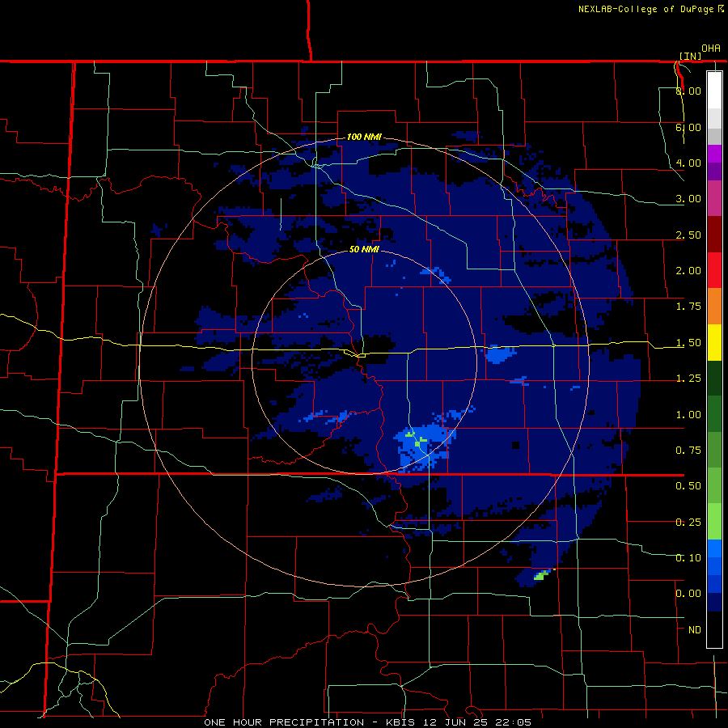728x728 pixels.
Task: Select the bright red swatch on the scale
Action: click(714, 270)
